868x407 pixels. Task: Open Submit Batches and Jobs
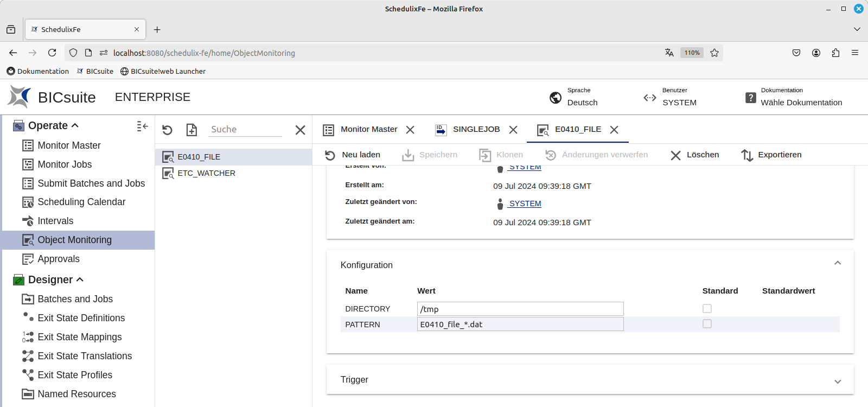pos(91,183)
